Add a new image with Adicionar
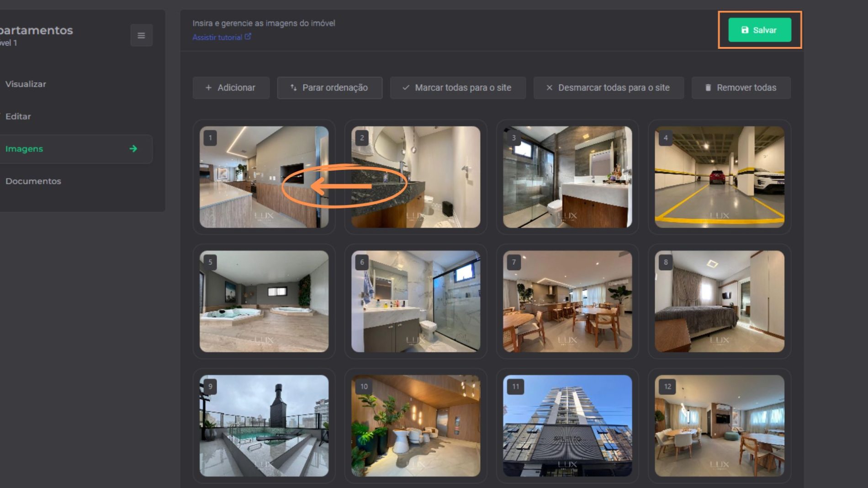The image size is (868, 488). coord(231,88)
